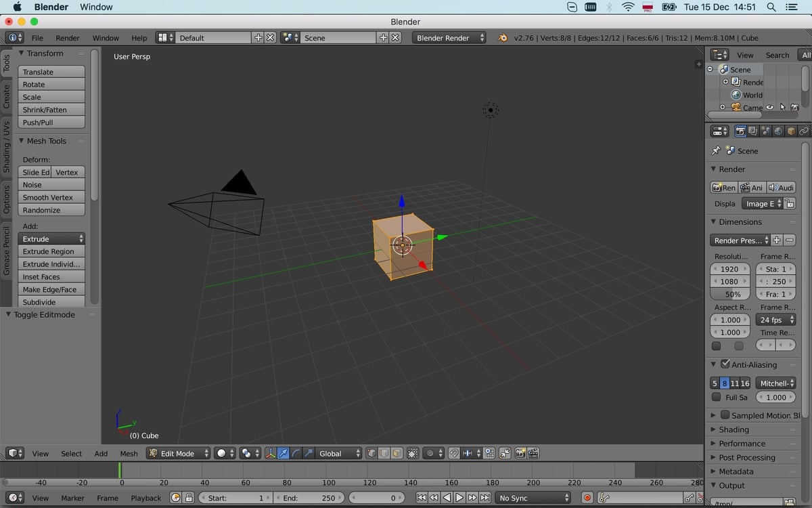Screen dimensions: 812x508
Task: Select the scale manipulator icon
Action: (x=309, y=453)
